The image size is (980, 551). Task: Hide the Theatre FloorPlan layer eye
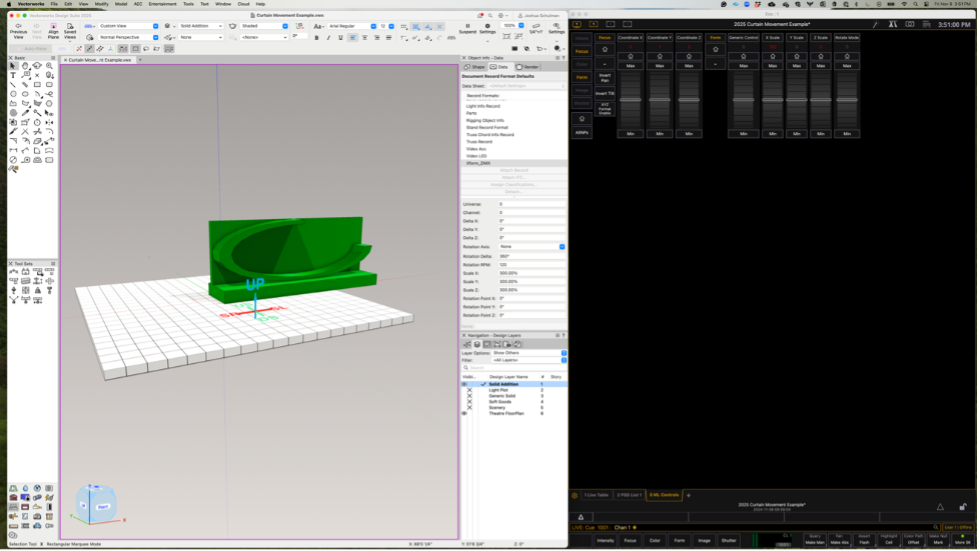(x=464, y=414)
